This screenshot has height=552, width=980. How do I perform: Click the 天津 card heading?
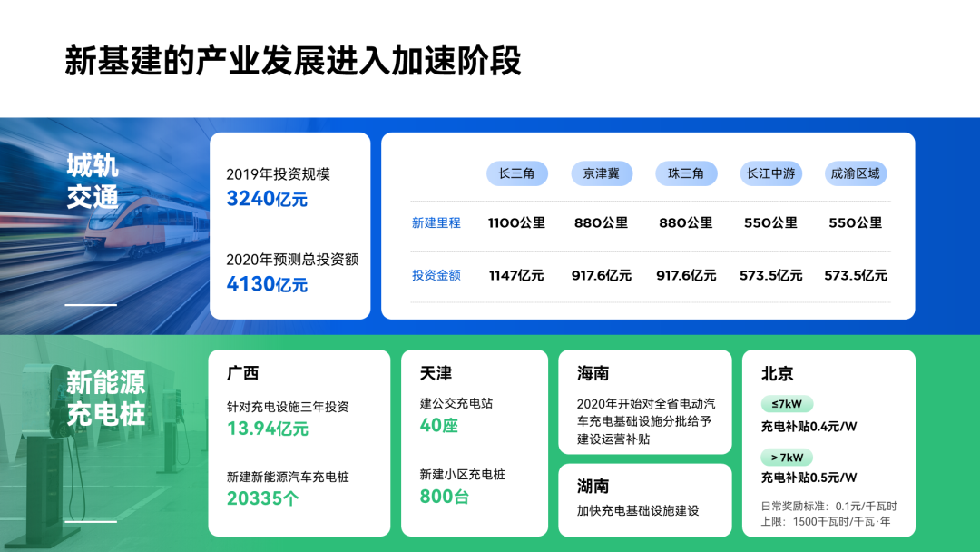(436, 373)
